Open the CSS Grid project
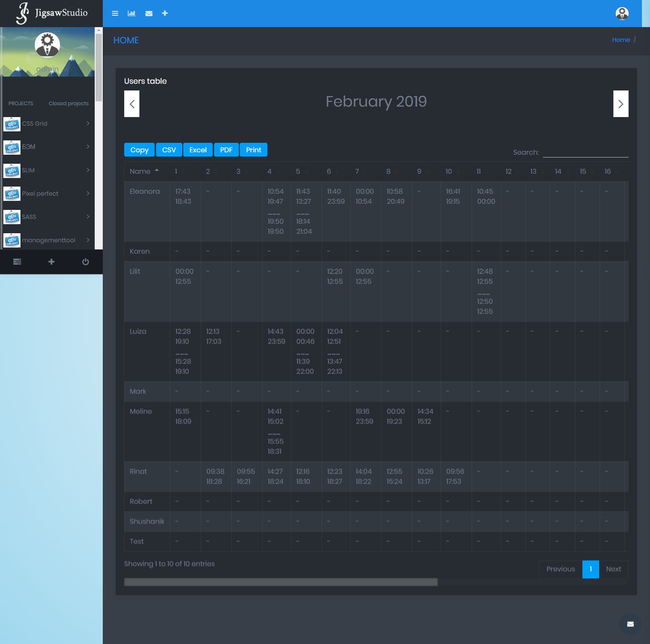Screen dimensions: 650x644 coord(35,124)
